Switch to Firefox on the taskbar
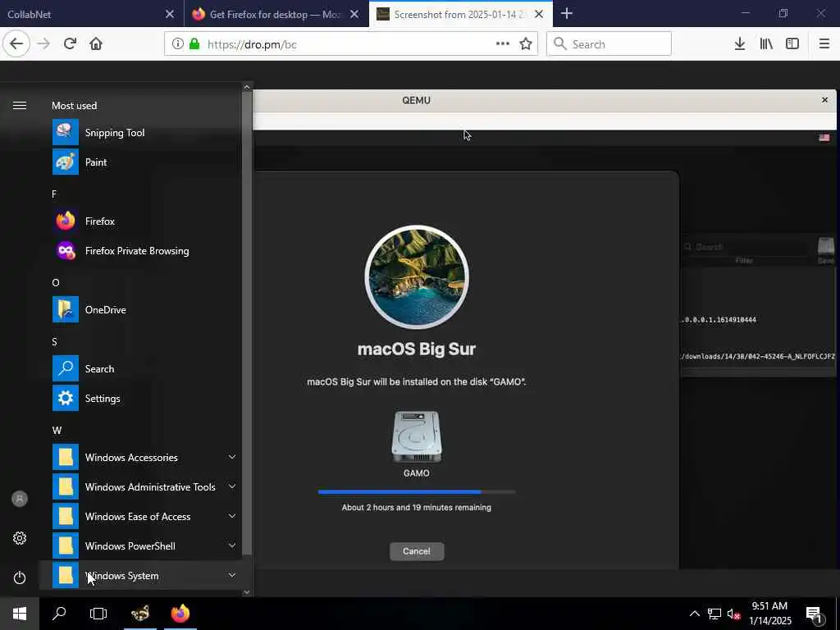This screenshot has width=840, height=630. [x=180, y=614]
